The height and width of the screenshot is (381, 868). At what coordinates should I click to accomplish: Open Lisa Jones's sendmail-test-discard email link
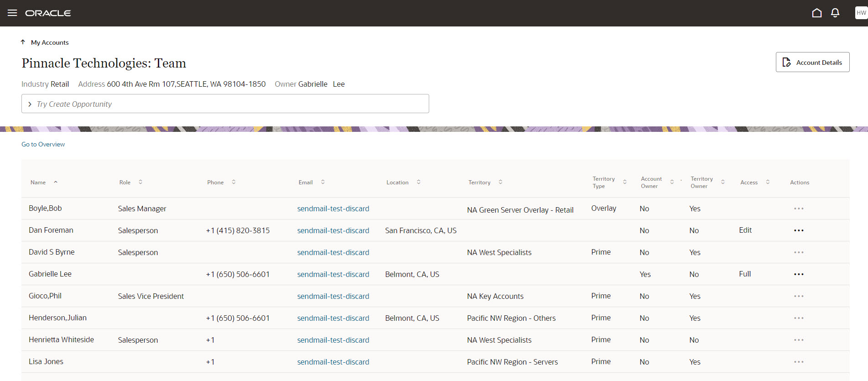coord(333,362)
